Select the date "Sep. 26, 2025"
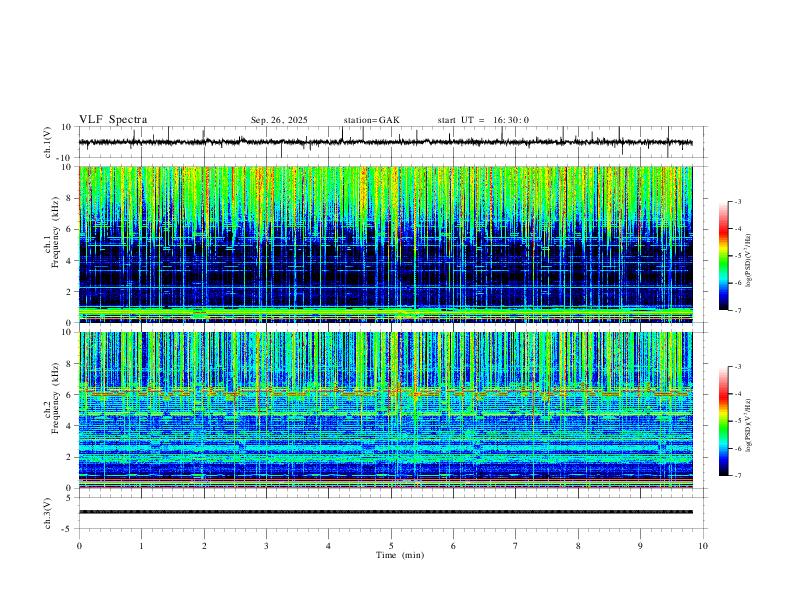Screen dimensions: 792x612 pos(279,120)
